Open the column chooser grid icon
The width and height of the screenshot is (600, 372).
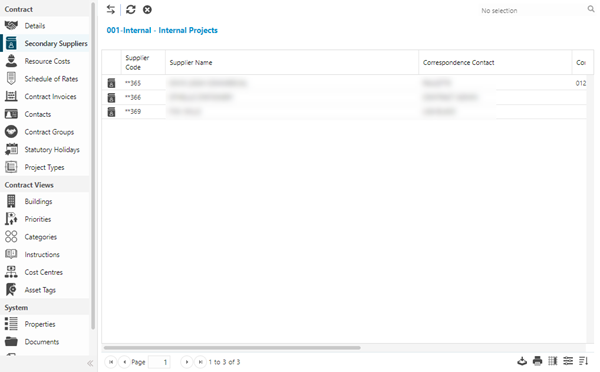coord(553,361)
